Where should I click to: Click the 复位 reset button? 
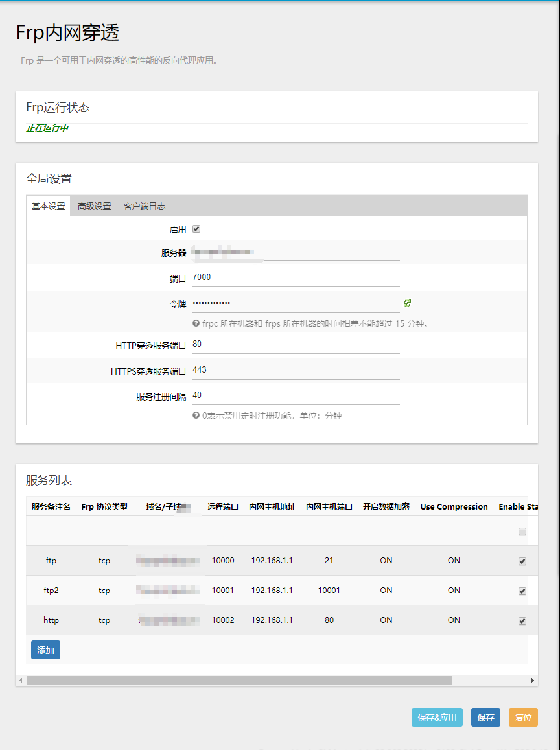pyautogui.click(x=523, y=717)
